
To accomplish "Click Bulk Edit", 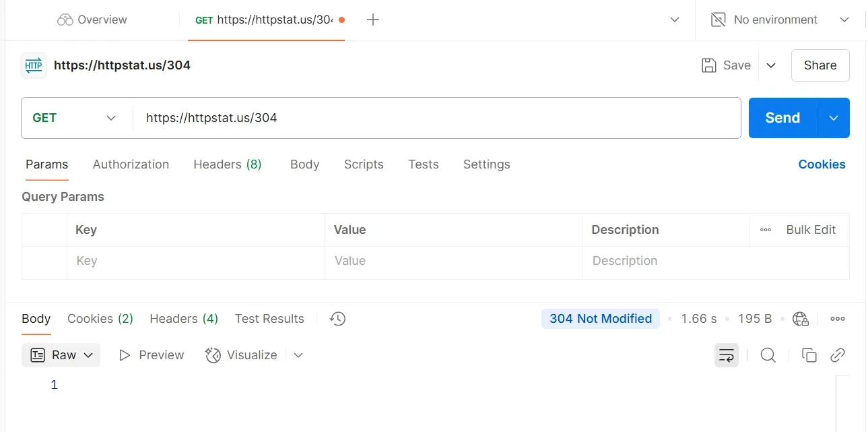I will [x=811, y=230].
